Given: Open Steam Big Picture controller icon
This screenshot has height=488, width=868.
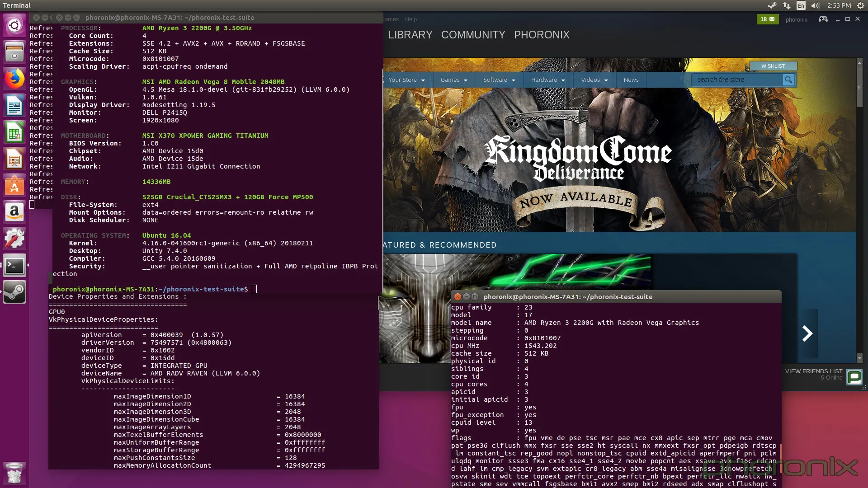Looking at the screenshot, I should 823,19.
